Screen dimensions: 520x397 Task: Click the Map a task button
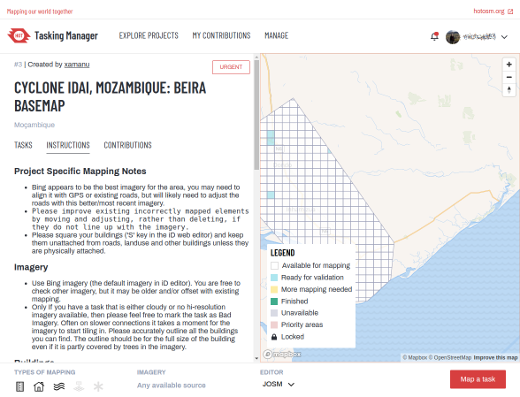(x=478, y=379)
